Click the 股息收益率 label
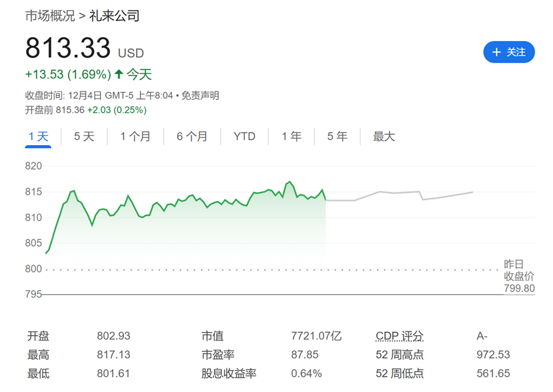 (229, 373)
